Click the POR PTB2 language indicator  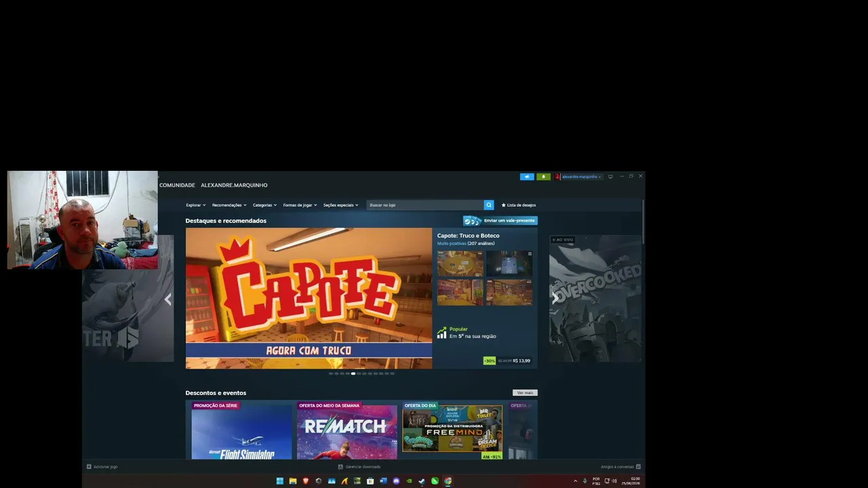[596, 481]
